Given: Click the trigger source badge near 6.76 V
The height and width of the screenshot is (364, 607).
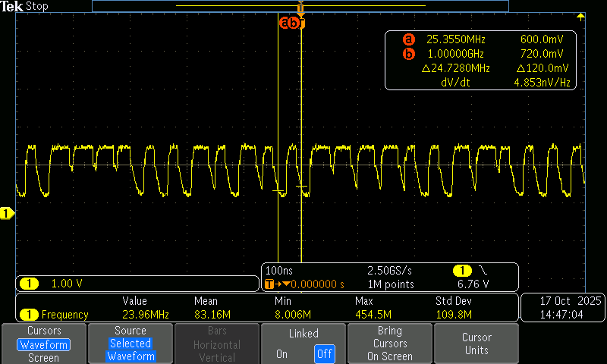Looking at the screenshot, I should pos(461,271).
